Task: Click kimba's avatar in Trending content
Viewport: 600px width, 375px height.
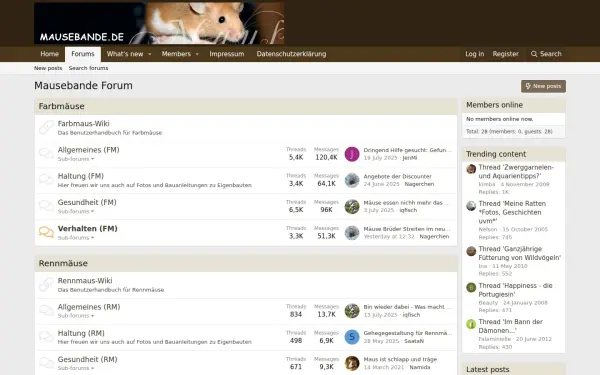Action: (x=471, y=169)
